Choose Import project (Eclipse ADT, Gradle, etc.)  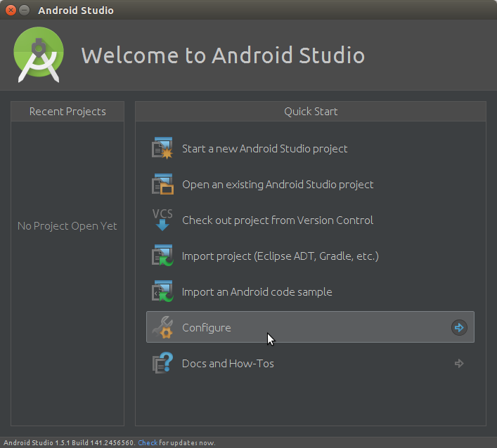point(280,256)
